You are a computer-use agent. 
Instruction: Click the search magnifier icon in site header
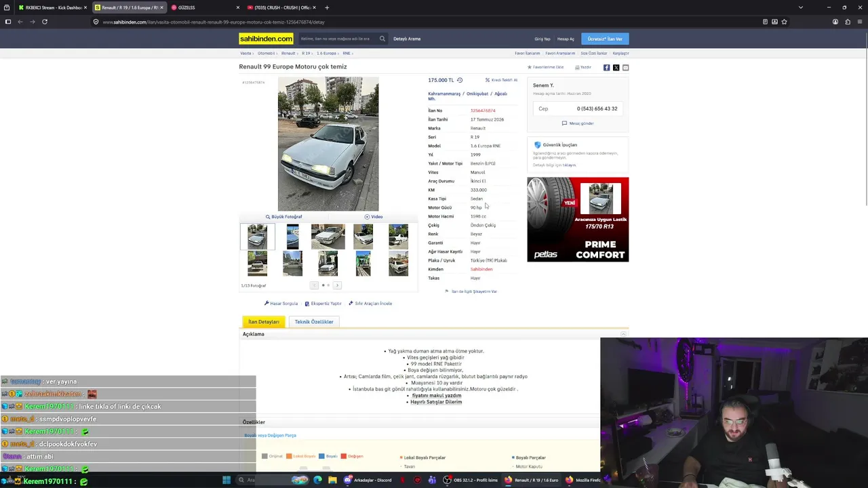click(x=382, y=39)
